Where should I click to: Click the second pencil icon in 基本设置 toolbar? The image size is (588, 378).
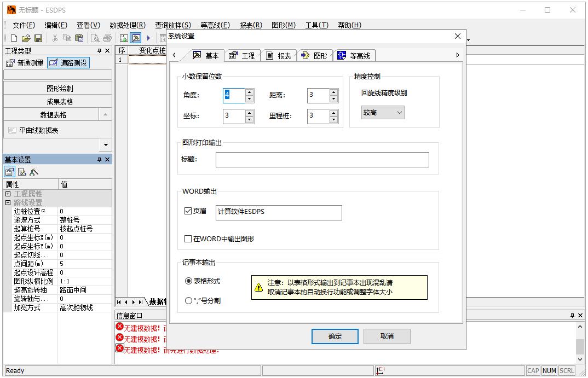22,172
